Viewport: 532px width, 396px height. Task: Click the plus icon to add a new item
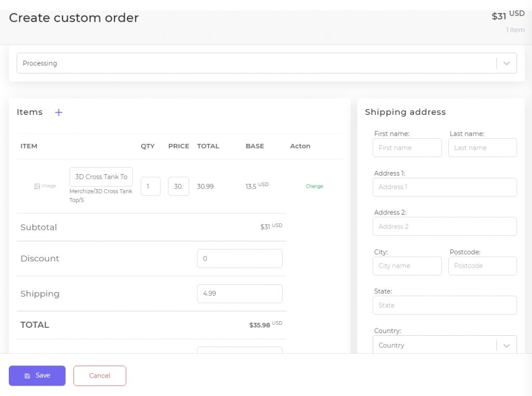(x=58, y=112)
